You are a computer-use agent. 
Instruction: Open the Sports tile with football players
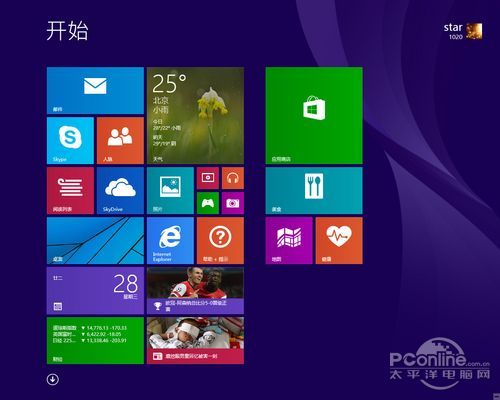[x=195, y=291]
